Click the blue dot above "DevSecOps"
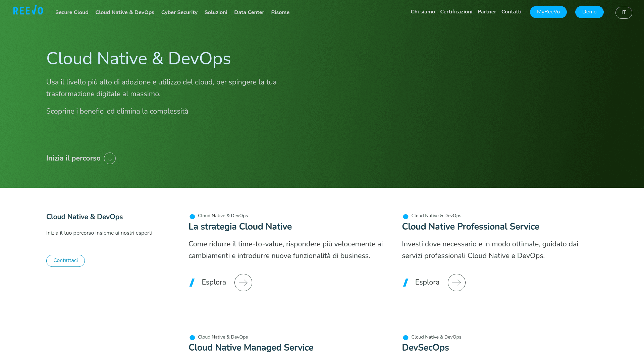644x362 pixels. tap(405, 338)
